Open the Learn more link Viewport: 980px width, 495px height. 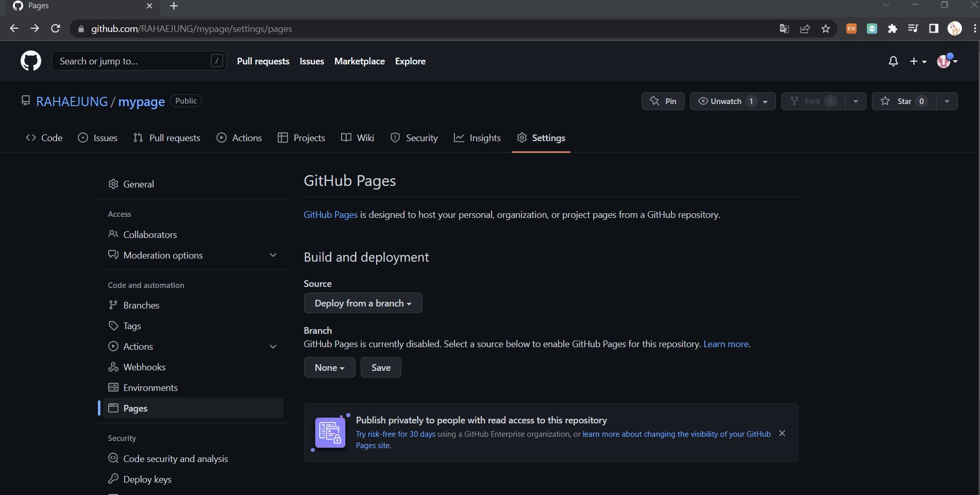[x=726, y=344]
